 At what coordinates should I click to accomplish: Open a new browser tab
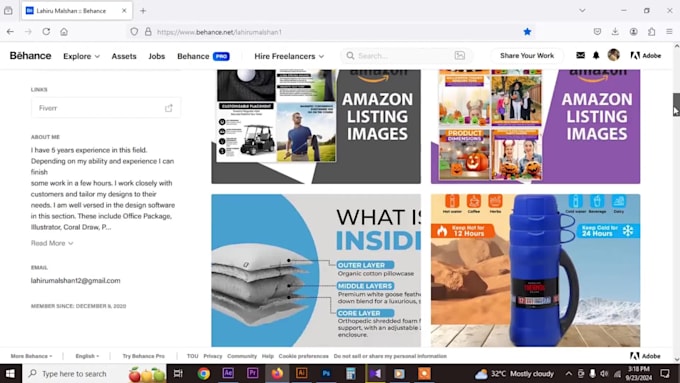pyautogui.click(x=143, y=11)
